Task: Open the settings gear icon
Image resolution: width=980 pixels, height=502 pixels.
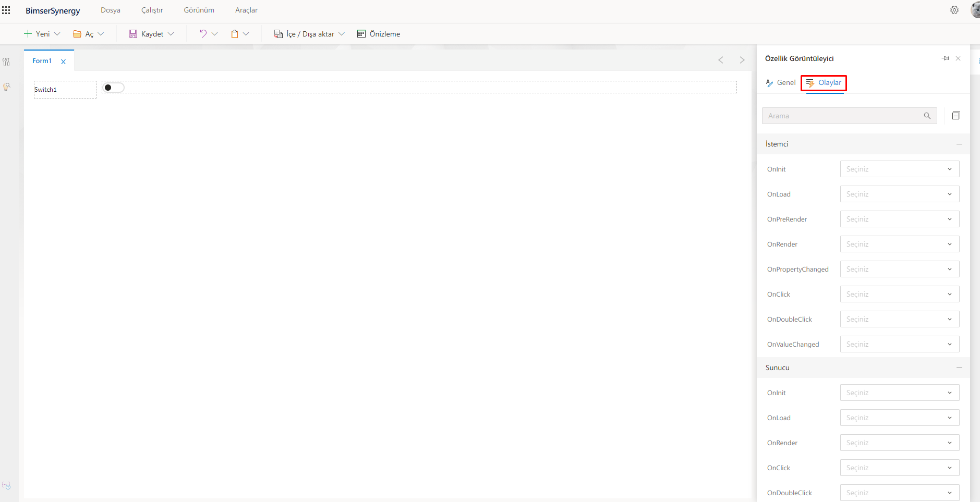Action: [954, 10]
